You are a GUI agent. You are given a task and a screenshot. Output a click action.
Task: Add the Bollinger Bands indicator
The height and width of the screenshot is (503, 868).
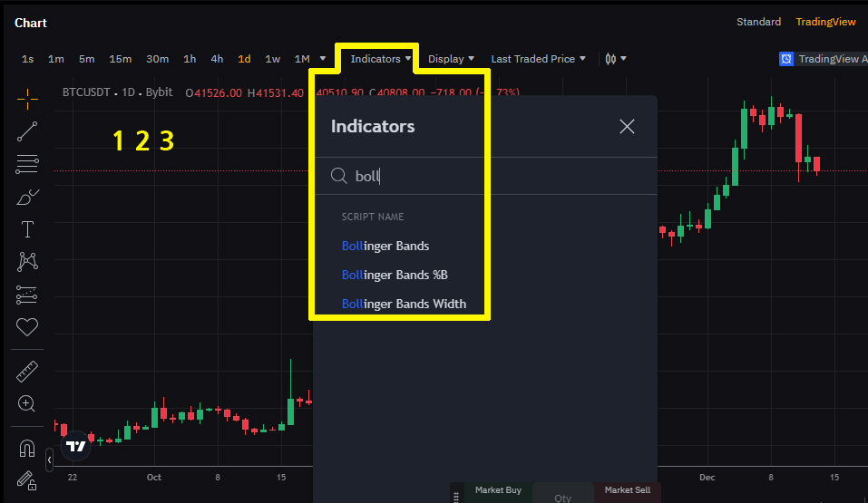(385, 246)
